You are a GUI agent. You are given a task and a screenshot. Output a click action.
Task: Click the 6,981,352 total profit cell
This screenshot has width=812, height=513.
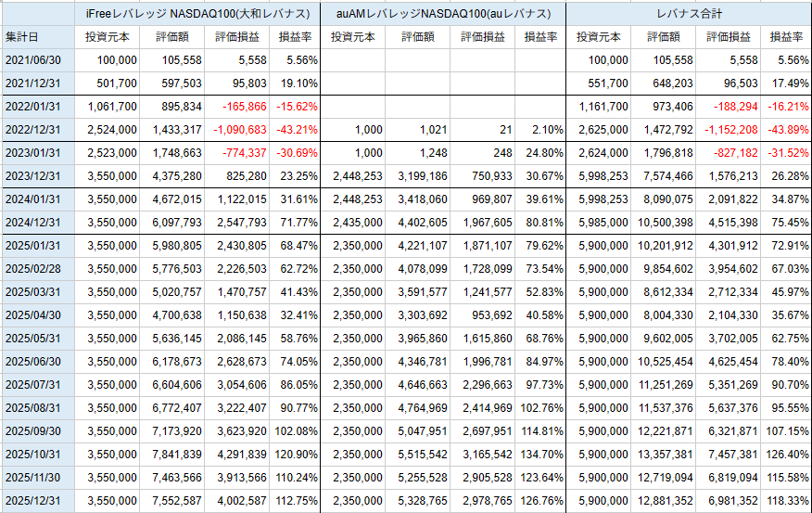(x=726, y=501)
